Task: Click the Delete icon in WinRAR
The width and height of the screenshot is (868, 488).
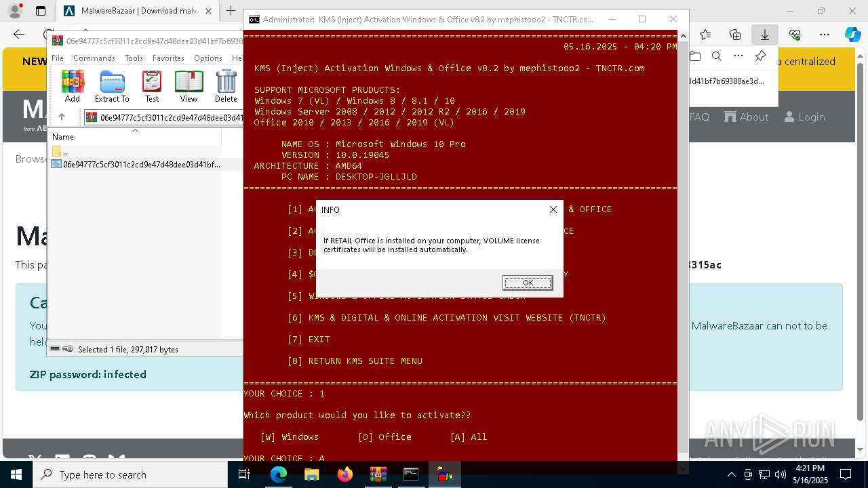Action: (x=226, y=87)
